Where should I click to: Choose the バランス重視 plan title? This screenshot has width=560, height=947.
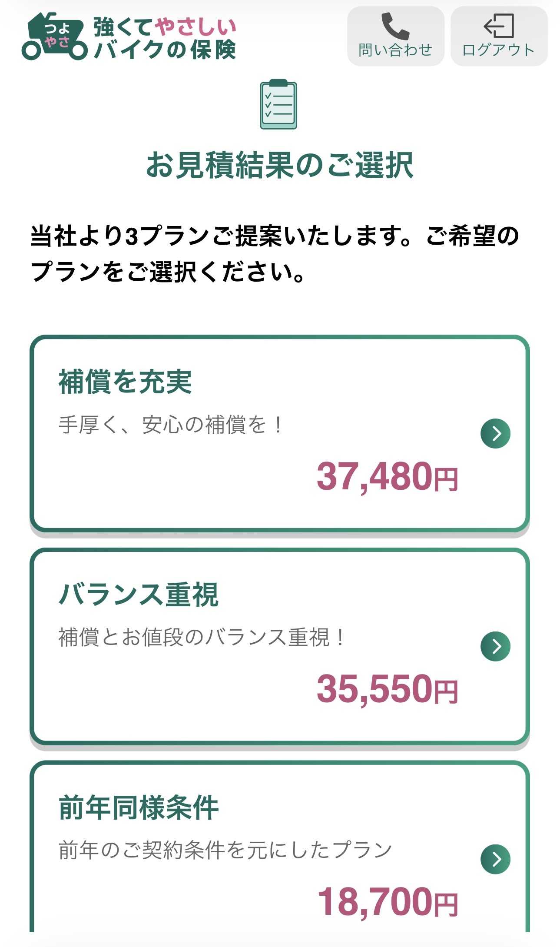(x=138, y=595)
